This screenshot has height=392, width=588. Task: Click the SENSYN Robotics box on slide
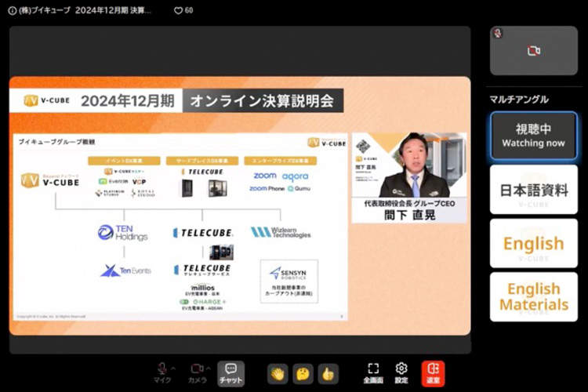[x=289, y=281]
